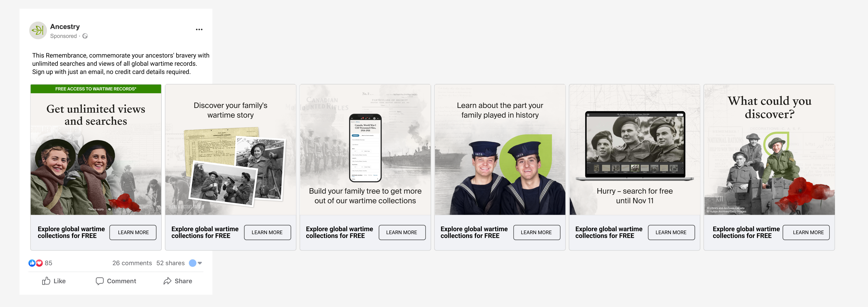Screen dimensions: 868x307
Task: Click Learn More on unlimited views card
Action: tap(133, 232)
